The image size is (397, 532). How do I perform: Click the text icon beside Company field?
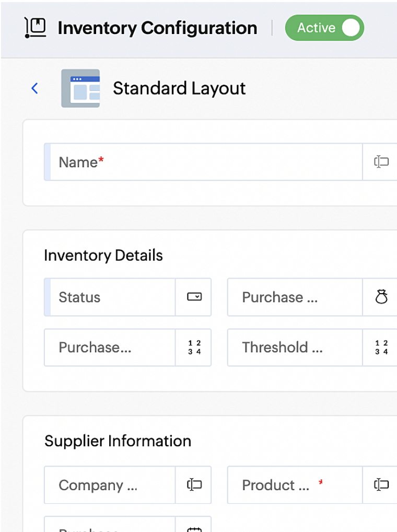tap(193, 485)
